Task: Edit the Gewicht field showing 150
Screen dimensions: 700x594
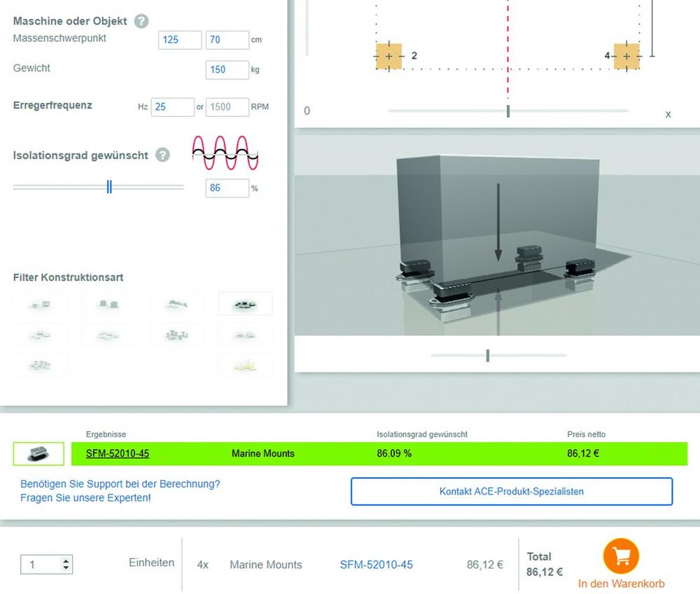Action: [x=227, y=69]
